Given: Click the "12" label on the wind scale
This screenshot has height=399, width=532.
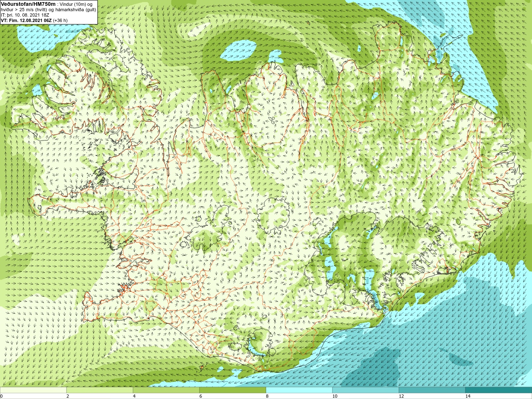Looking at the screenshot, I should point(401,396).
